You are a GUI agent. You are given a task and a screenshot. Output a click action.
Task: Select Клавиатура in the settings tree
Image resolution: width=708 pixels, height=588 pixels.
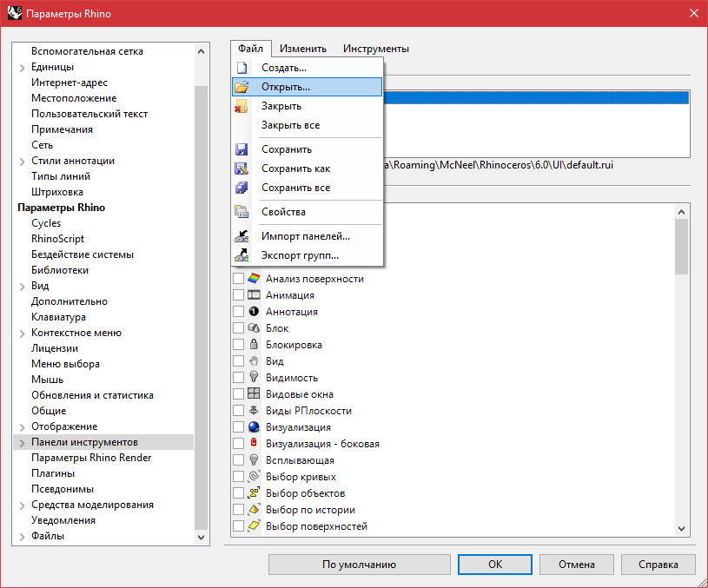point(58,317)
